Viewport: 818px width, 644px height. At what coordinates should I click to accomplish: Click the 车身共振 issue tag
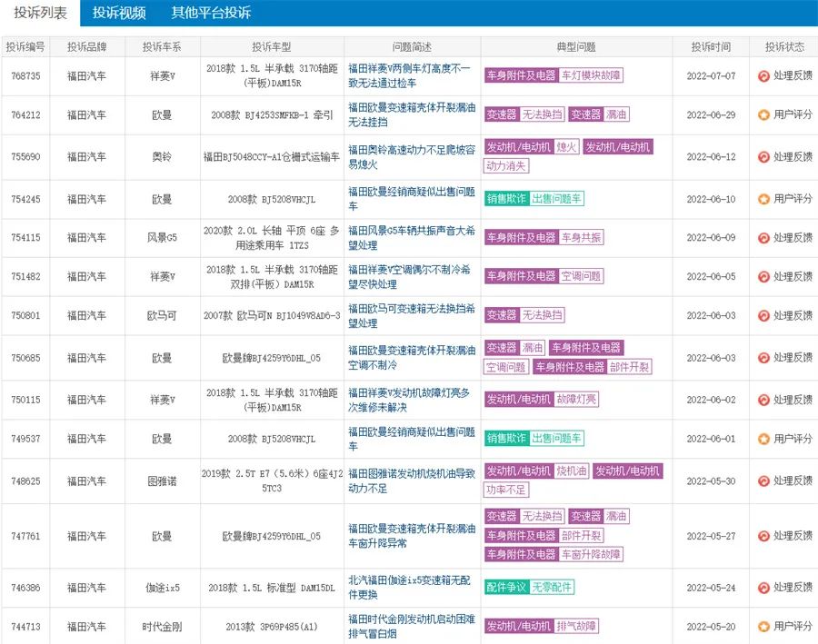point(581,238)
